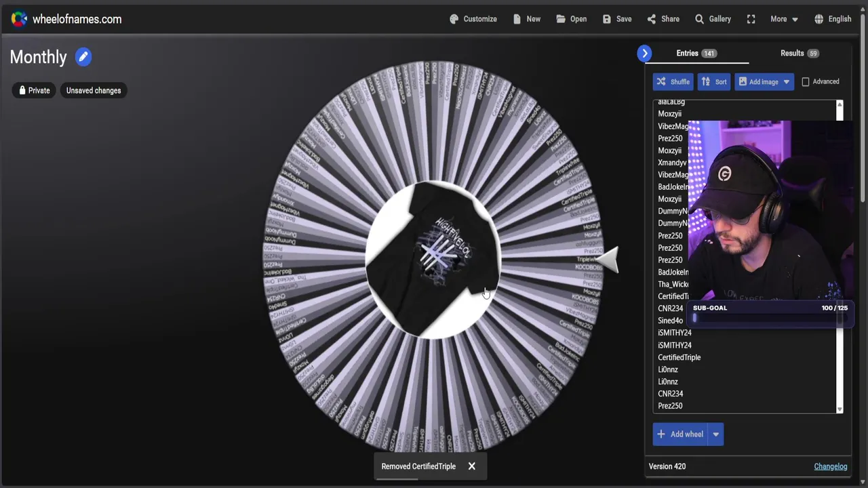Collapse the entries side panel
The height and width of the screenshot is (488, 868).
click(x=645, y=53)
